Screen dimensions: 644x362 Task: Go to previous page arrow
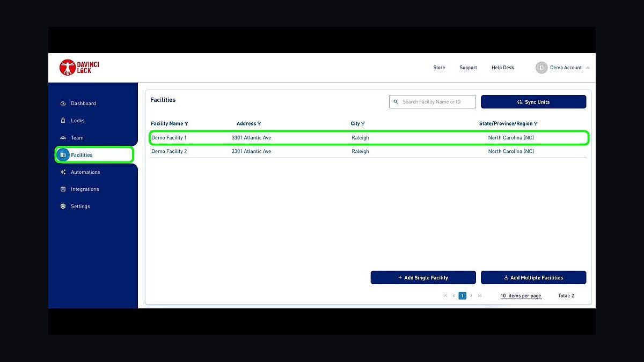point(453,295)
